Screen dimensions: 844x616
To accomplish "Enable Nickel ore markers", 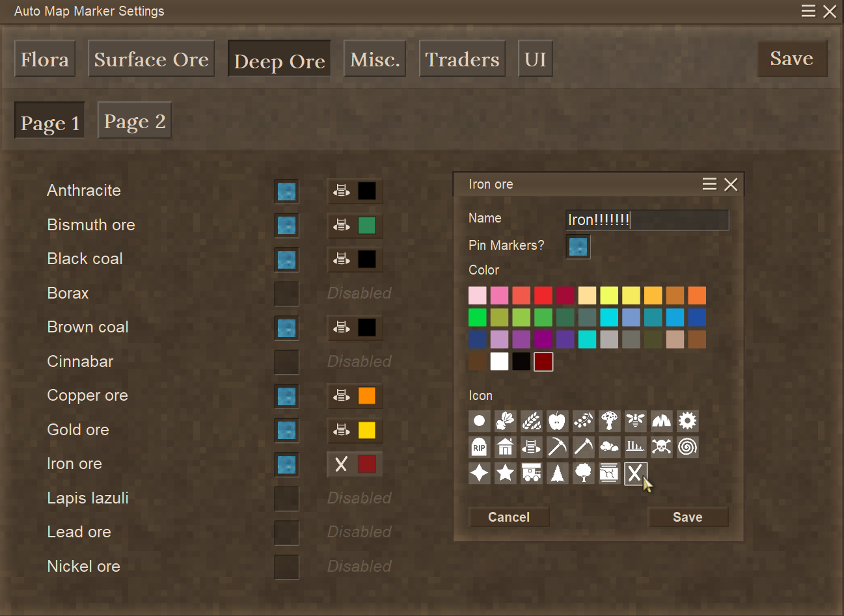I will (287, 567).
